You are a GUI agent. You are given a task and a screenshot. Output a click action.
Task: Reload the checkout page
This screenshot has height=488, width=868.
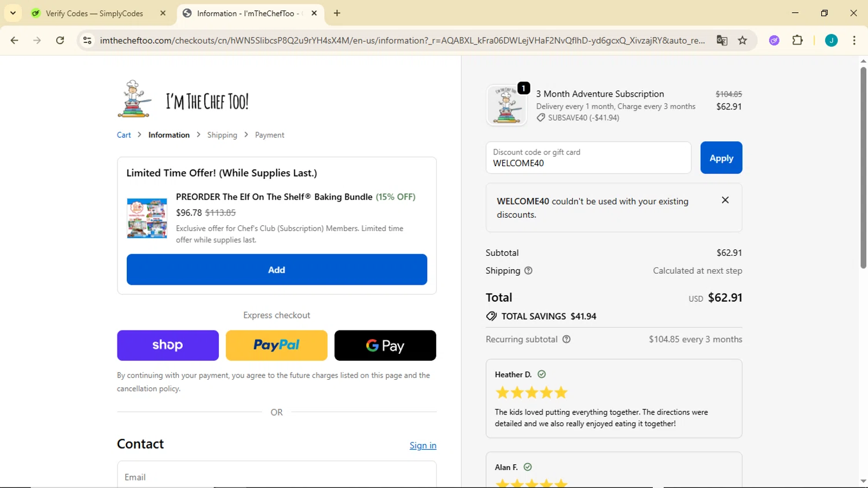[x=60, y=41]
